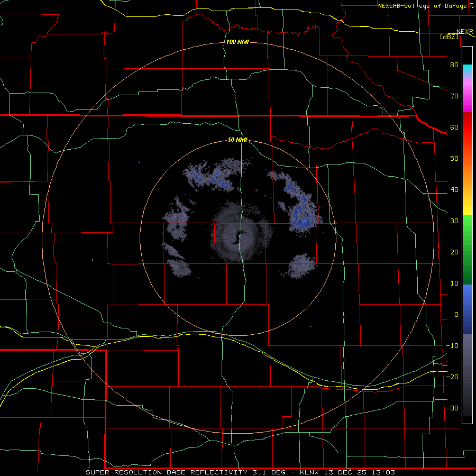Click the 13 DEC 25 13:03 timestamp
This screenshot has width=476, height=476.
pyautogui.click(x=359, y=472)
